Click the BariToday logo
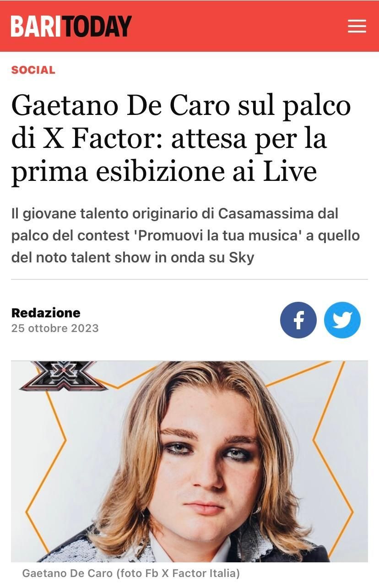This screenshot has height=588, width=379. (x=71, y=27)
